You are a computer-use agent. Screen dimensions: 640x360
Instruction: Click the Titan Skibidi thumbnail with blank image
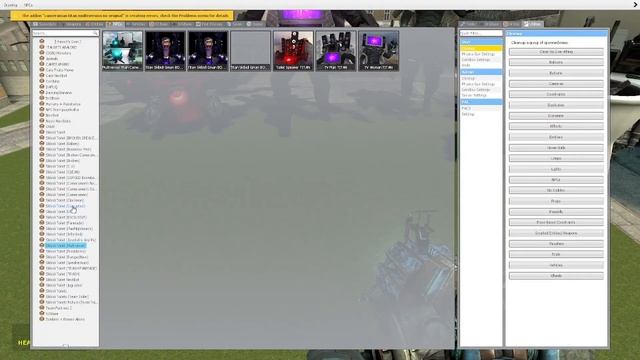[x=250, y=51]
